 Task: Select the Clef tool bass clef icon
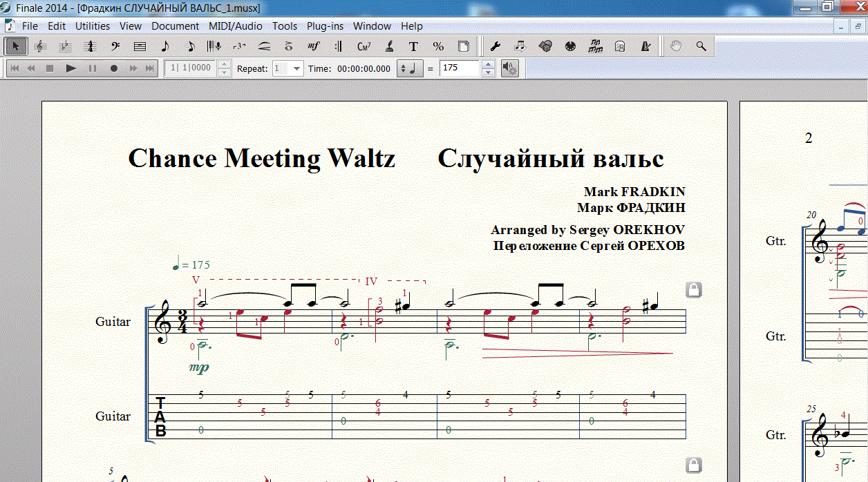115,46
